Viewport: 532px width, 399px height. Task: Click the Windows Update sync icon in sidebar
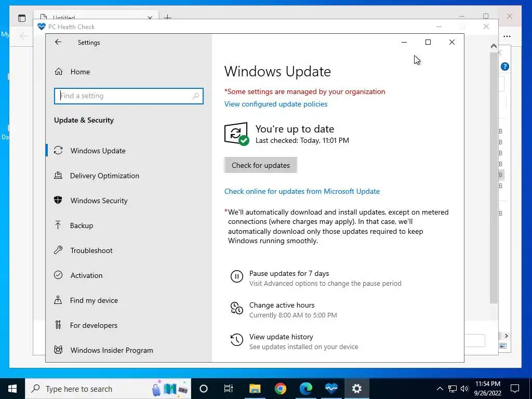pyautogui.click(x=58, y=150)
